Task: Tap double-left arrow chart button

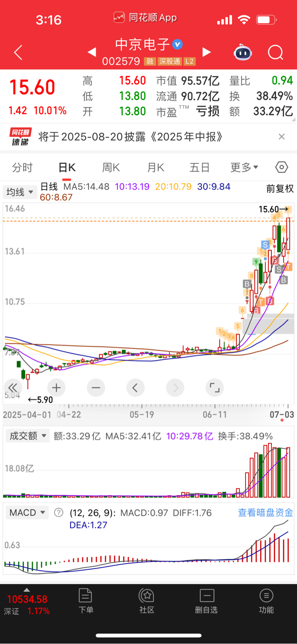Action: (13, 388)
